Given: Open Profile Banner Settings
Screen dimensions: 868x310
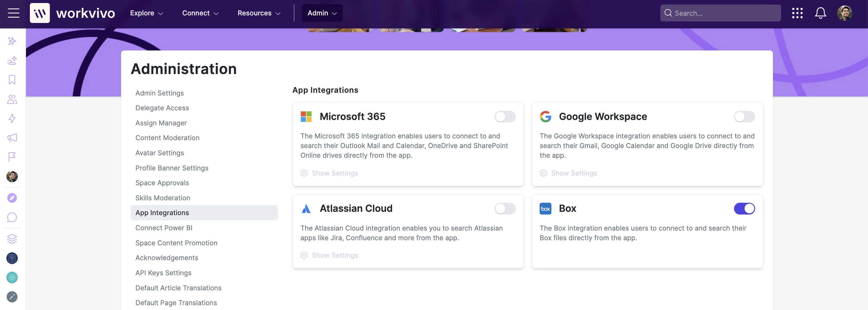Looking at the screenshot, I should [x=171, y=168].
